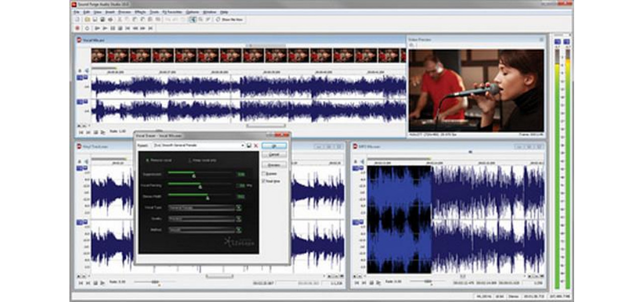
Task: Click the Open folder toolbar icon
Action: tap(87, 19)
